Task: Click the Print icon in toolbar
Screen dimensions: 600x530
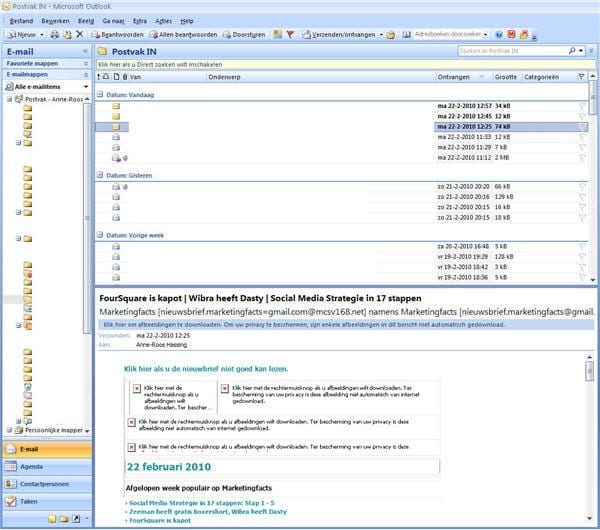Action: [55, 34]
